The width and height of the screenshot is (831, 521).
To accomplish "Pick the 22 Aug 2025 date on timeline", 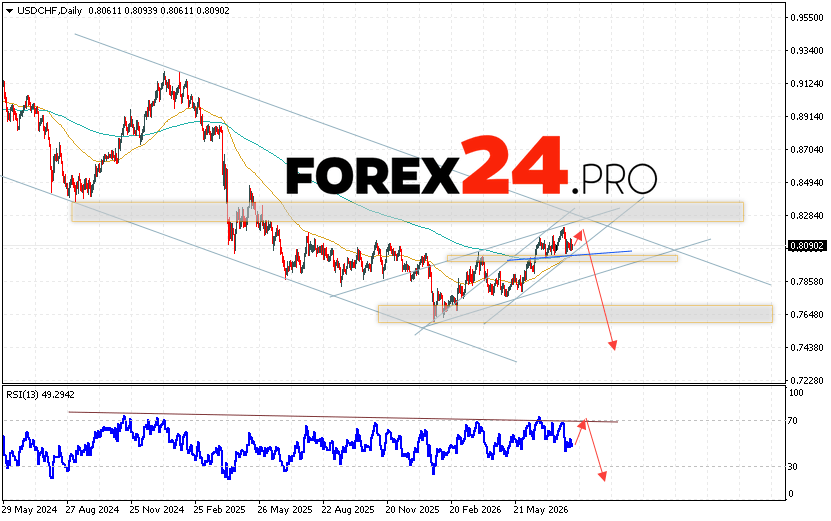I will coord(348,509).
